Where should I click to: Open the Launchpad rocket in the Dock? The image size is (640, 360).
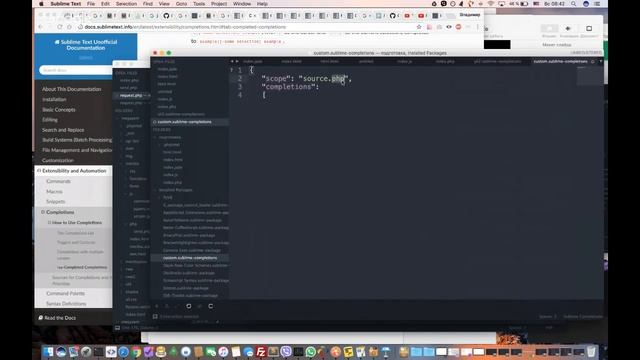pyautogui.click(x=86, y=351)
